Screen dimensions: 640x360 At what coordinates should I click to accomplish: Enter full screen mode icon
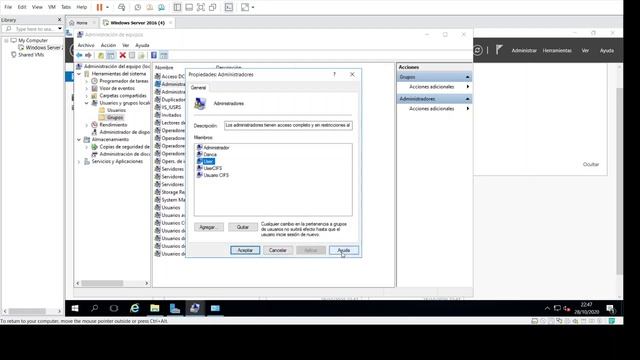tap(201, 7)
